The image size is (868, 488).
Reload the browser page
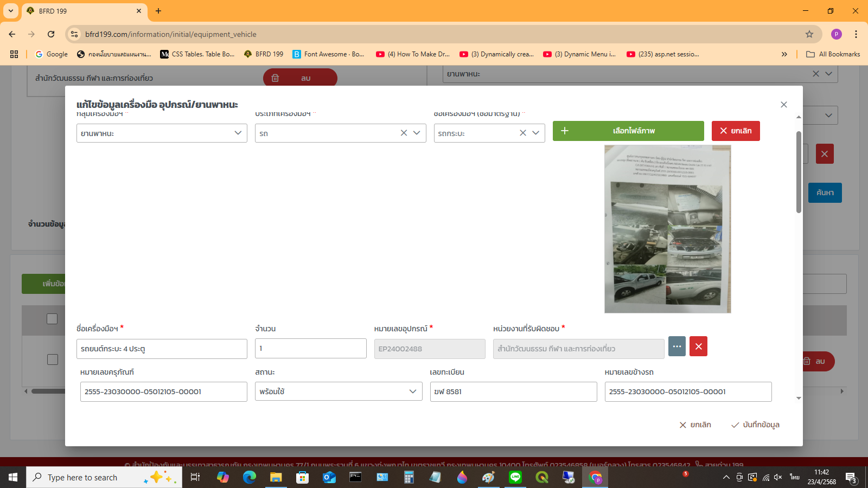(51, 34)
